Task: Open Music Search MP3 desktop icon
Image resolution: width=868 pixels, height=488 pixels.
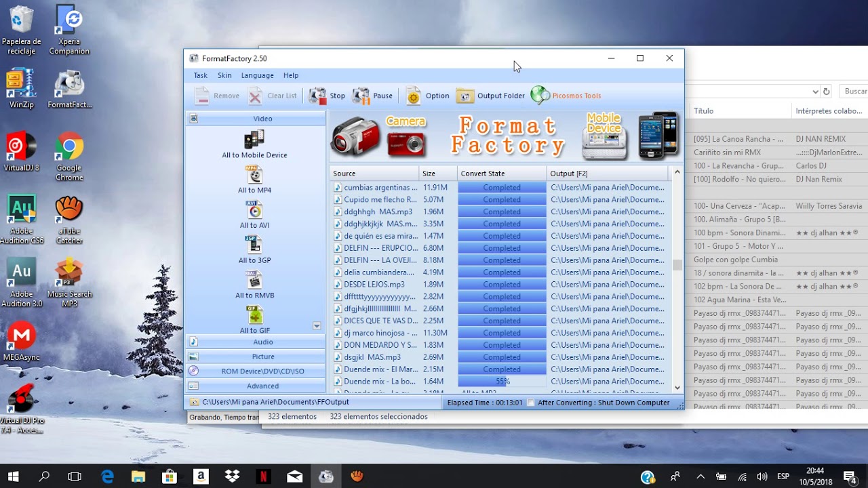Action: [69, 283]
